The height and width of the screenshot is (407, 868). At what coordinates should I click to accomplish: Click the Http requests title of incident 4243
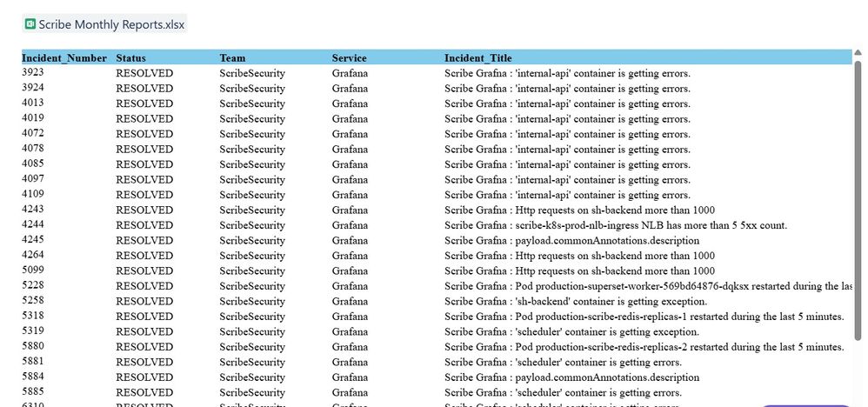pos(579,210)
